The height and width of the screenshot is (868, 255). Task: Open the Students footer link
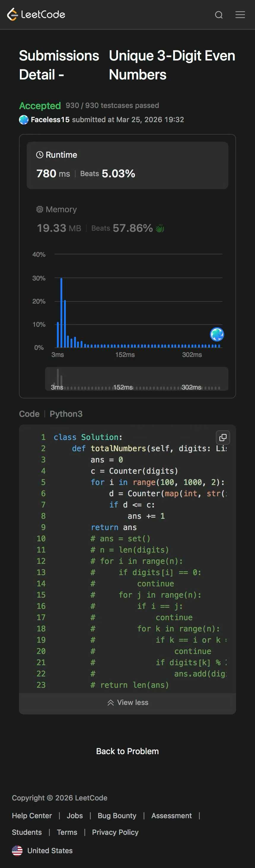pyautogui.click(x=27, y=832)
